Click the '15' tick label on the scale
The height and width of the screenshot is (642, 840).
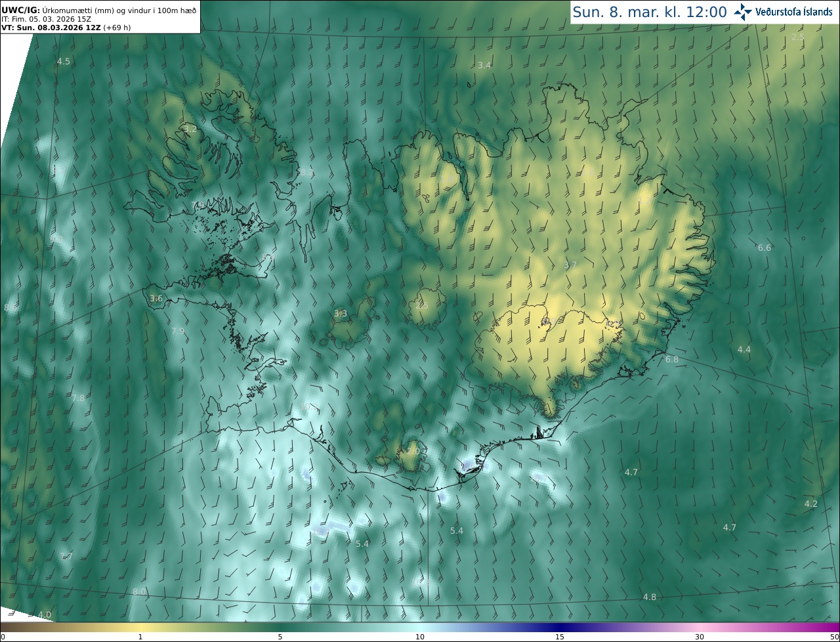click(560, 637)
